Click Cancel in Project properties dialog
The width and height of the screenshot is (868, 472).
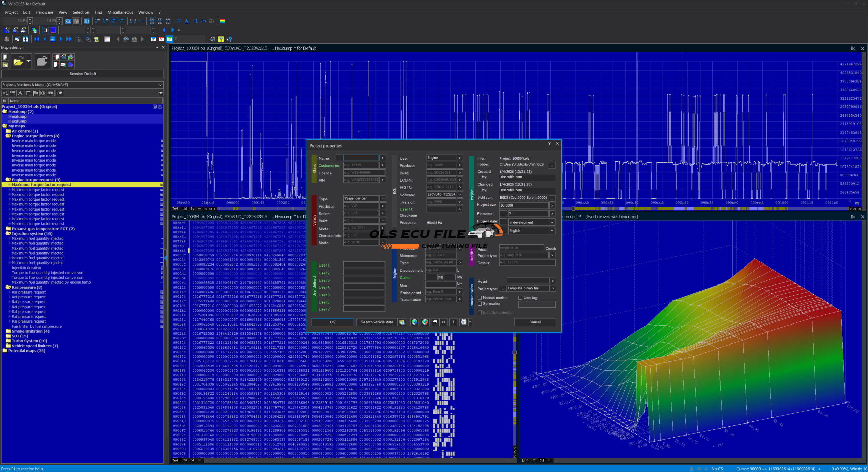click(535, 322)
